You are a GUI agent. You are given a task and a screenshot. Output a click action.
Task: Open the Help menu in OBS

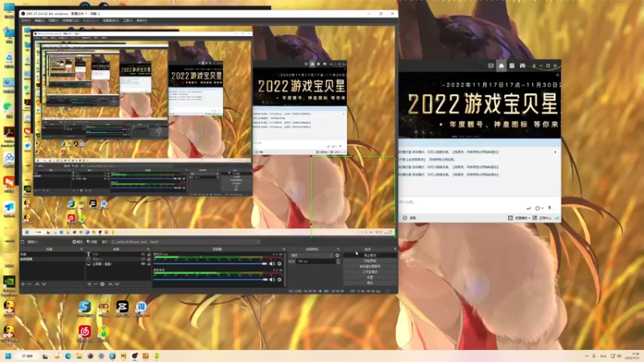tap(142, 21)
